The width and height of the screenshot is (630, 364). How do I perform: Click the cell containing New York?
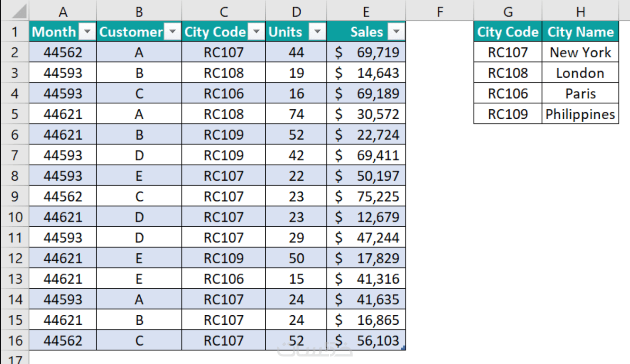click(580, 53)
